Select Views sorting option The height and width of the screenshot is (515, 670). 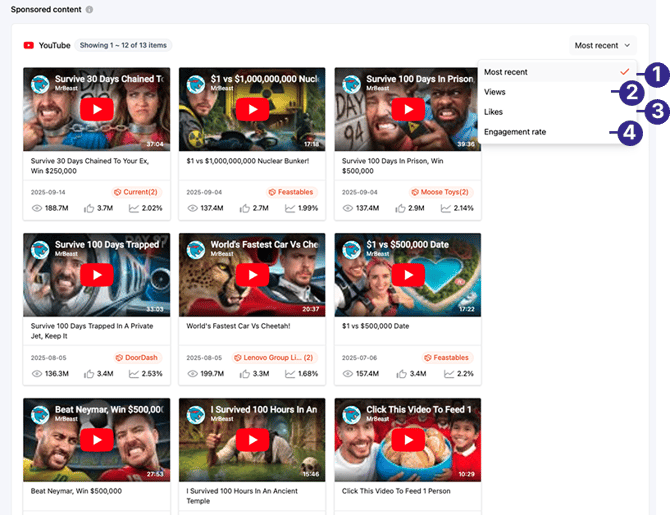coord(495,92)
